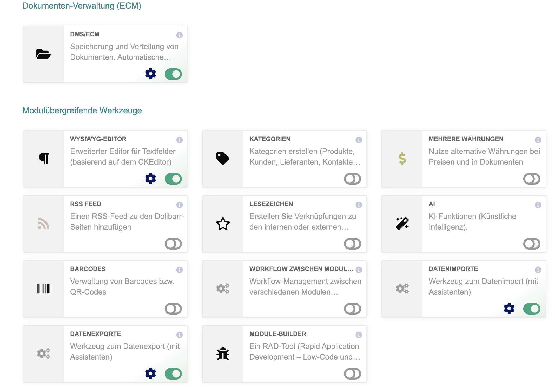The width and height of the screenshot is (555, 392).
Task: Show info for Datenimporte module
Action: [538, 270]
